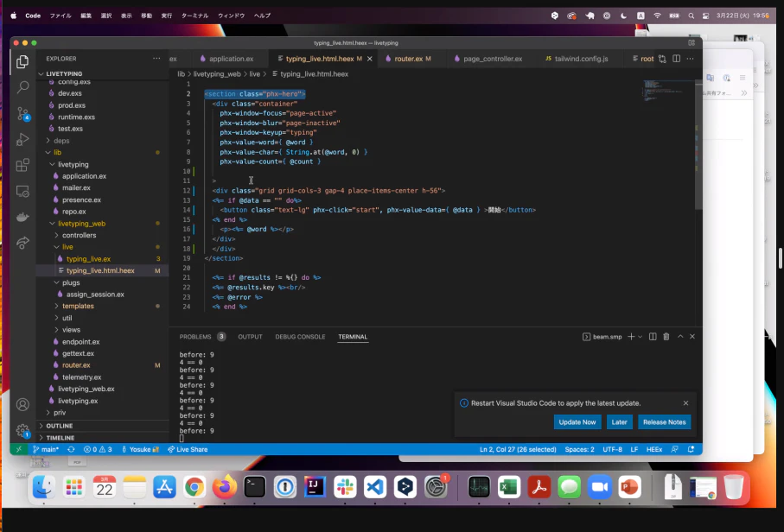Open Slack from the Dock
The image size is (784, 532).
pos(345,487)
